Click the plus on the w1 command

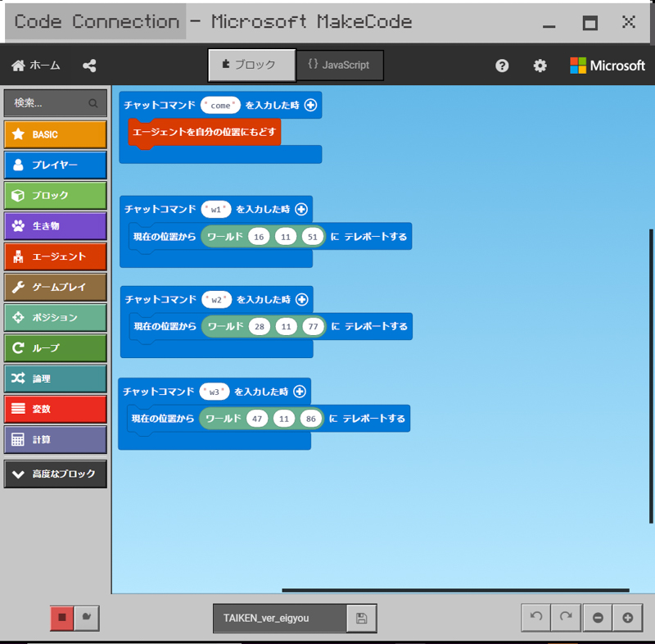click(301, 209)
